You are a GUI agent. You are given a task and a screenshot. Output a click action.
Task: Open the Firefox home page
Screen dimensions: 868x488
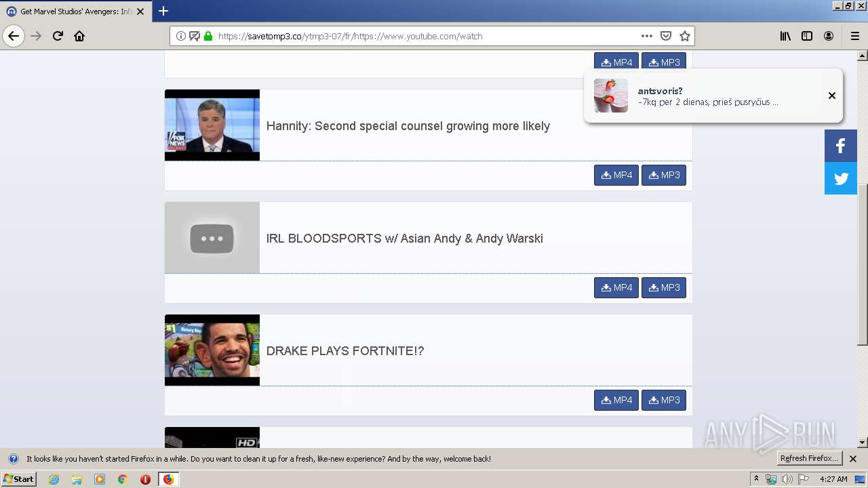coord(79,36)
